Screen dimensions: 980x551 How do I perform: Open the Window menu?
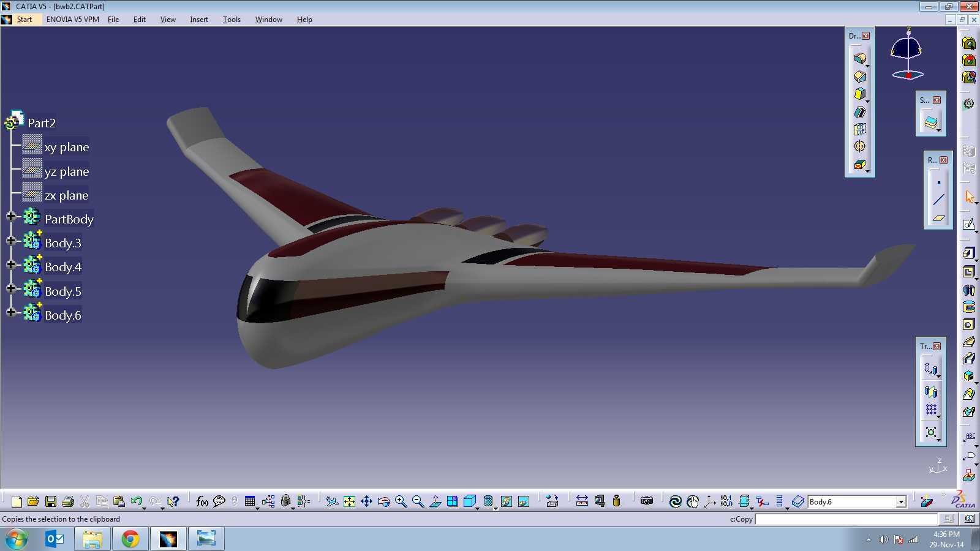tap(268, 20)
